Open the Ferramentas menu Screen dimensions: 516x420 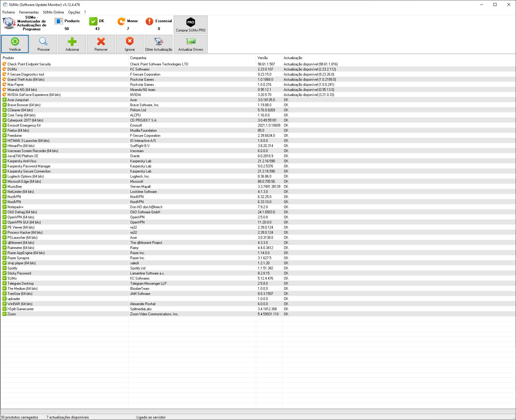click(x=29, y=12)
